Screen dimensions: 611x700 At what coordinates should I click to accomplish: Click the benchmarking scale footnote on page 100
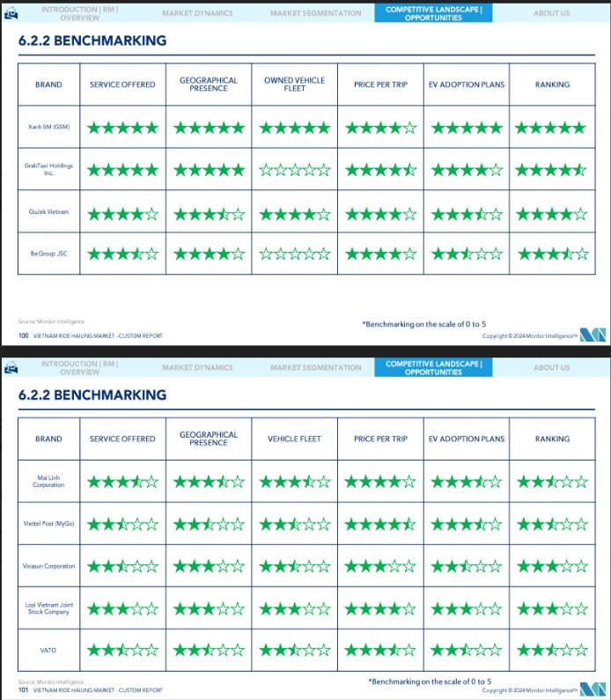coord(424,325)
